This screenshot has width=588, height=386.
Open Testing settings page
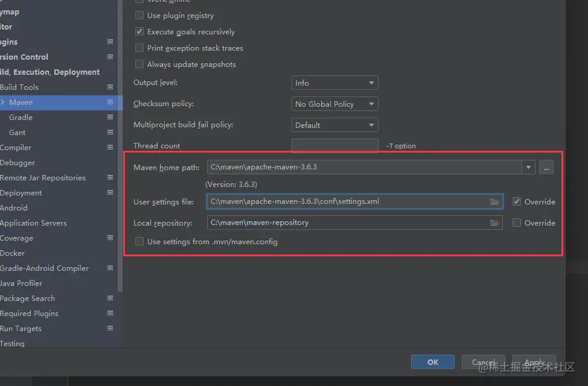coord(12,343)
